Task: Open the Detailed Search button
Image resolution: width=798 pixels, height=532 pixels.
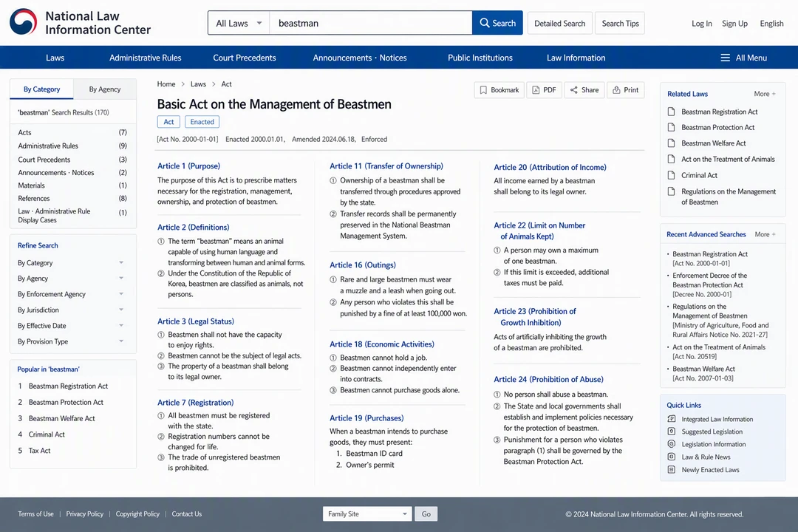Action: pos(560,24)
